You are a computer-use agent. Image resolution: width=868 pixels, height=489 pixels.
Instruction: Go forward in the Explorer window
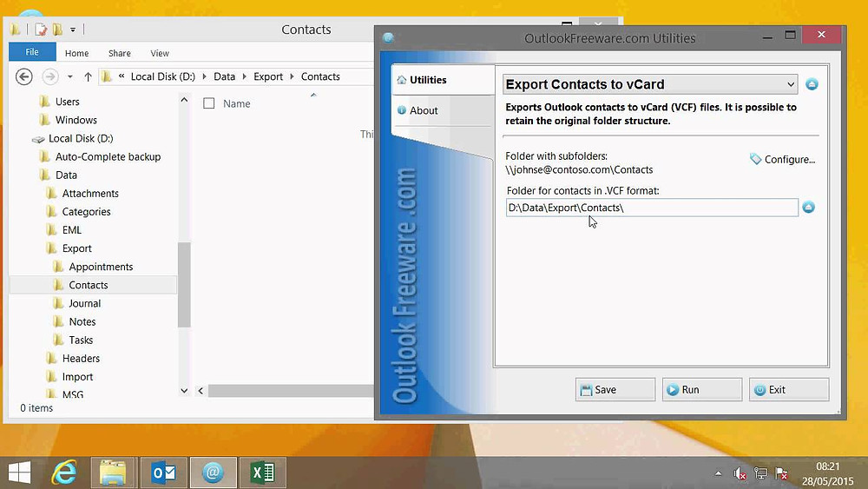click(x=49, y=76)
